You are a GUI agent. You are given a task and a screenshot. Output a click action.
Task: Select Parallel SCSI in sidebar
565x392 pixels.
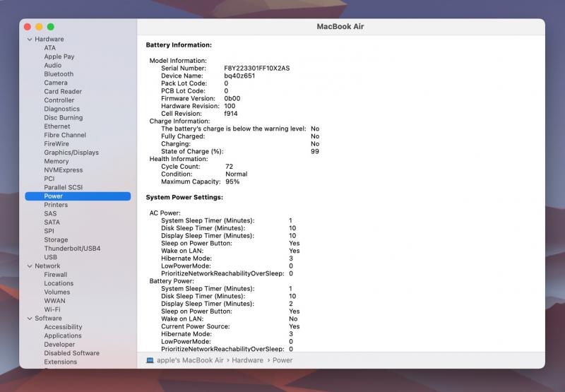coord(64,187)
